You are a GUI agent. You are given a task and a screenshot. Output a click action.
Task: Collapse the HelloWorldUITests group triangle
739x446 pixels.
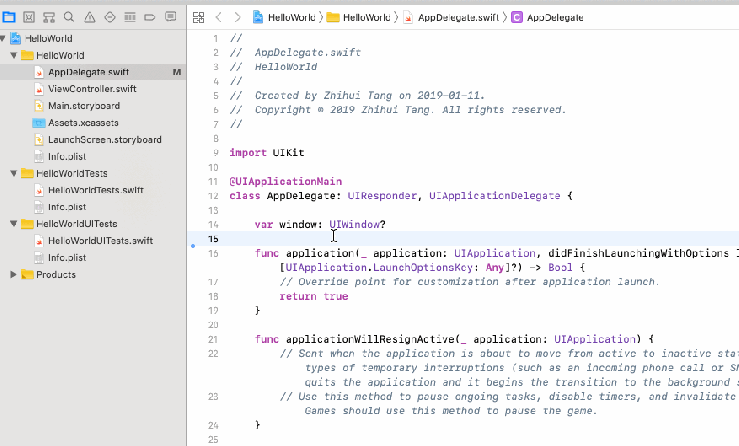[x=14, y=224]
